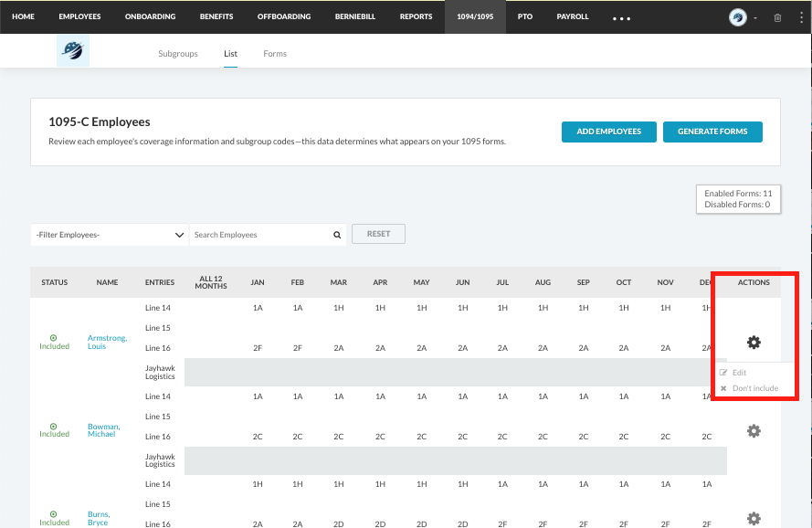Open the three-dot more navigation menu
Image resolution: width=812 pixels, height=528 pixels.
click(x=621, y=18)
